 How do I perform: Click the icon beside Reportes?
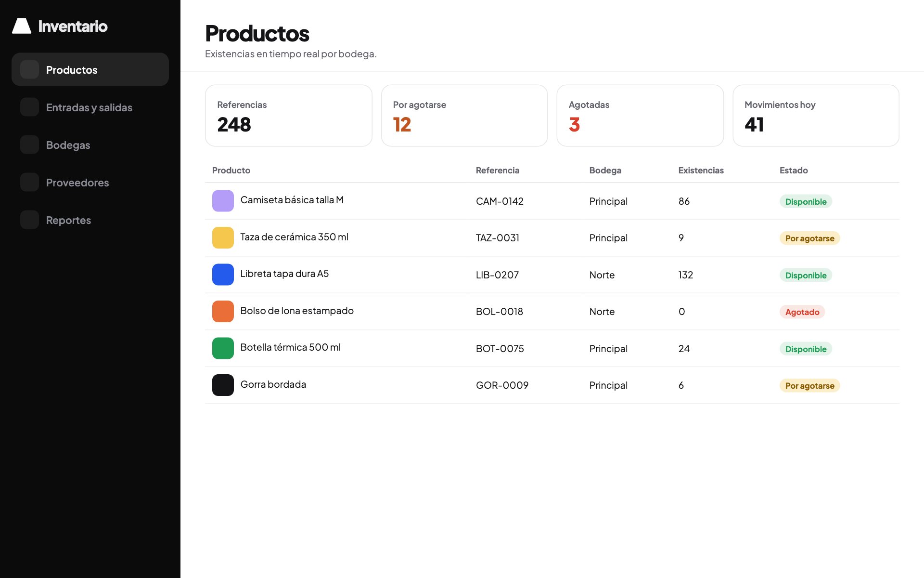tap(29, 220)
